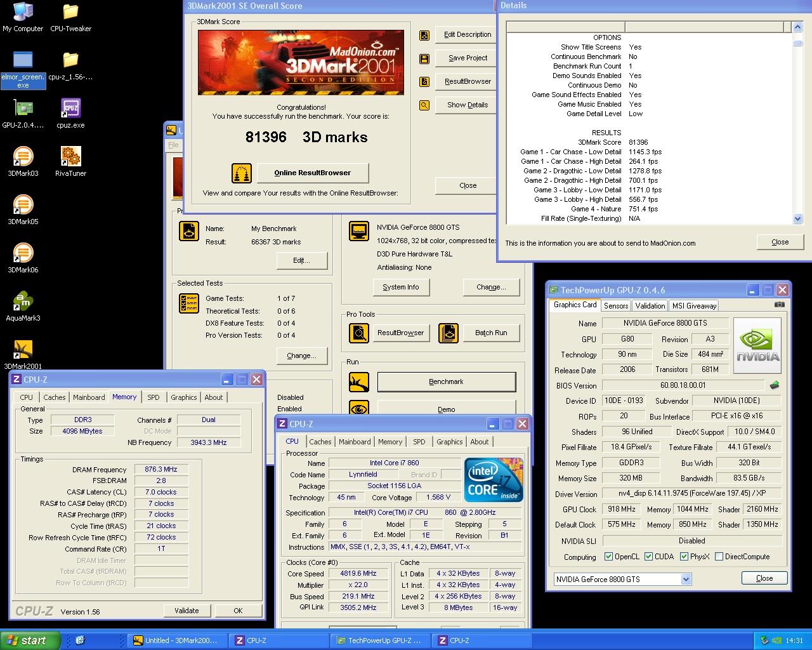Click the Show Details magnifier icon

click(x=424, y=105)
